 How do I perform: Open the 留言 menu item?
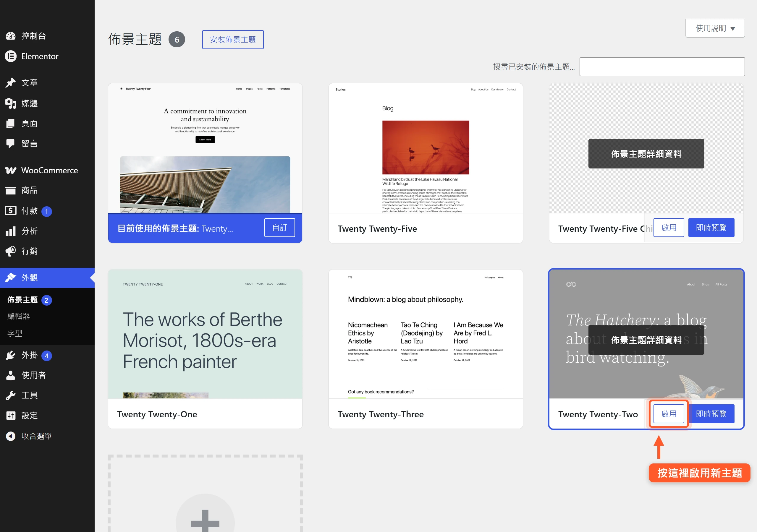47,143
